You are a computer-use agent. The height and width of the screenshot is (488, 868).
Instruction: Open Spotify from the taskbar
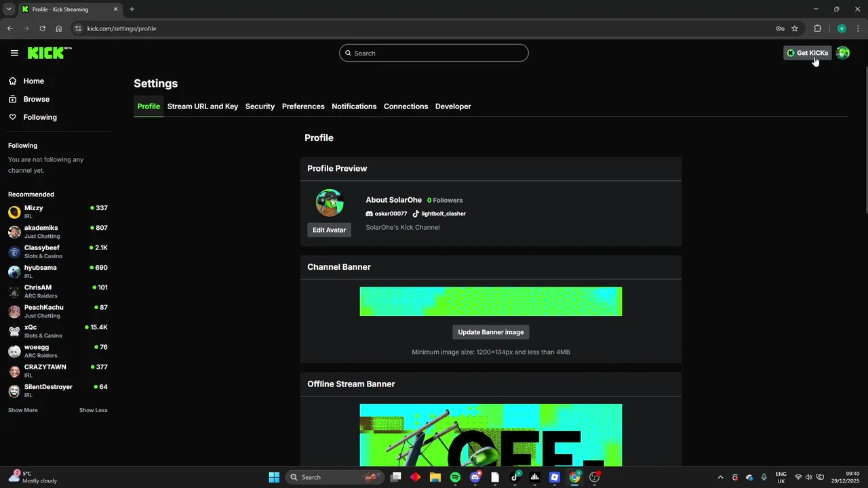tap(455, 477)
